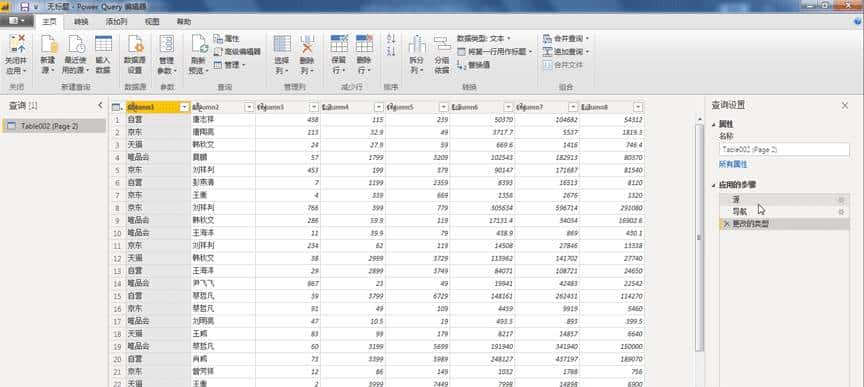864x387 pixels.
Task: Click the Choose Columns (选择列) icon
Action: pos(282,45)
